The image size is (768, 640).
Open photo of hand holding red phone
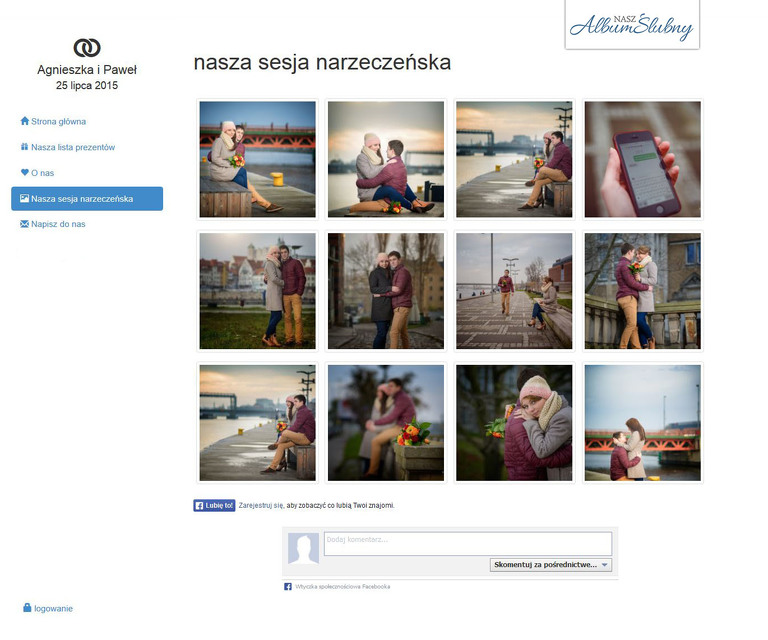(643, 159)
